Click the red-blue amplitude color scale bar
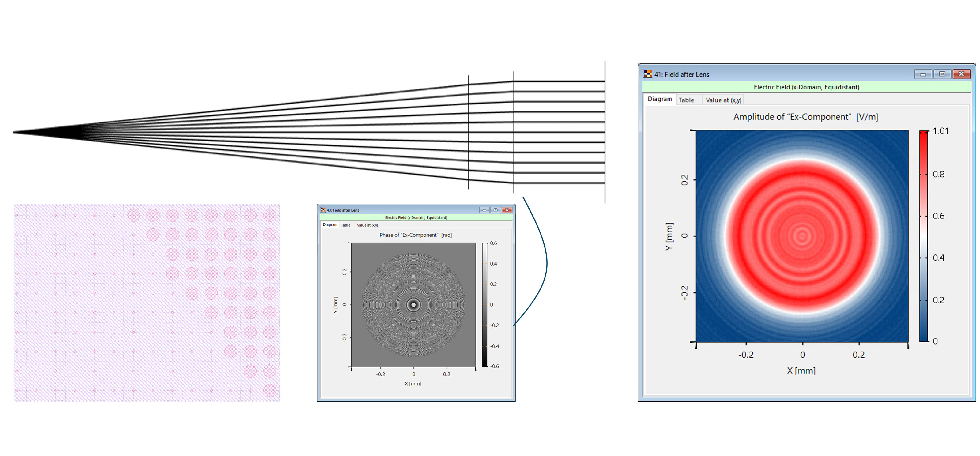Screen dimensions: 980x456 coord(923,236)
